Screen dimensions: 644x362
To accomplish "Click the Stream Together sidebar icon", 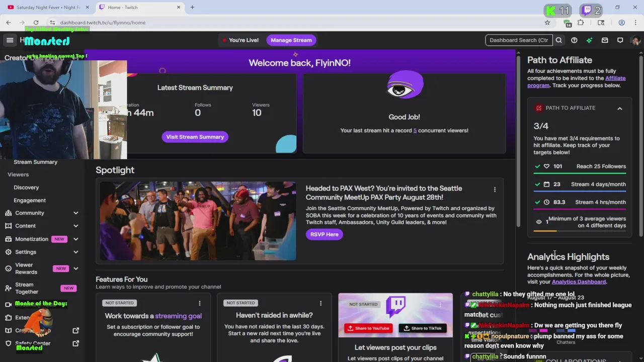I will point(8,288).
